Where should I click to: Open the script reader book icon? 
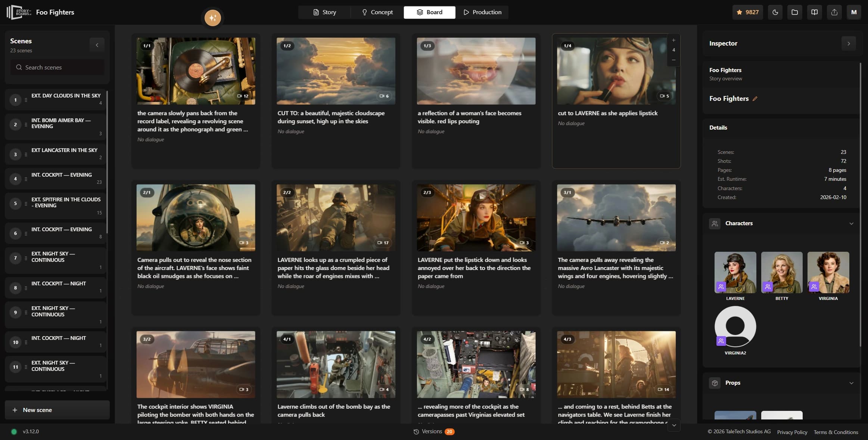(815, 12)
